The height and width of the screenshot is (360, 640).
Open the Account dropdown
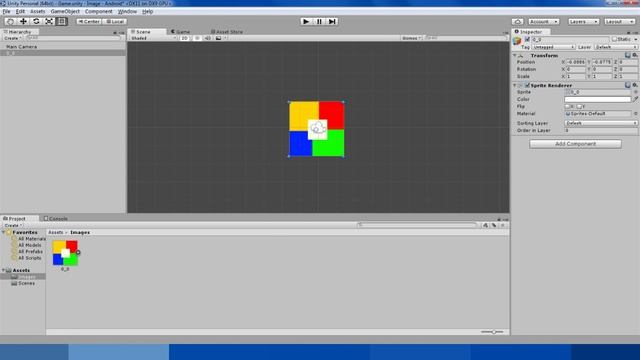544,21
